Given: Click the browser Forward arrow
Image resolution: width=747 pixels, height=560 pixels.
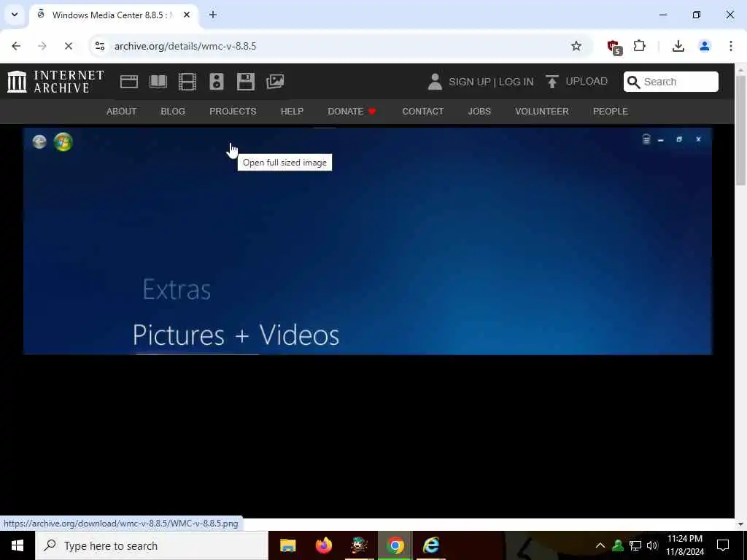Looking at the screenshot, I should [42, 46].
